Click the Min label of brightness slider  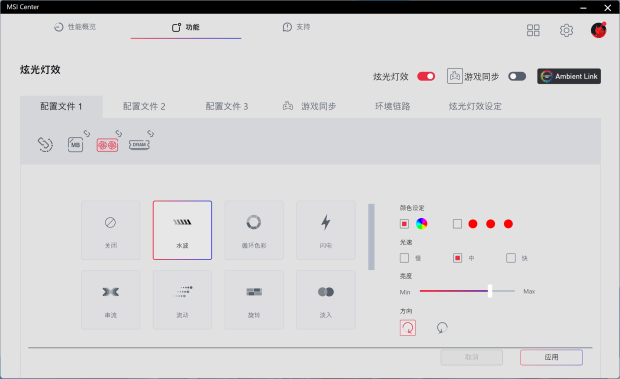(405, 292)
